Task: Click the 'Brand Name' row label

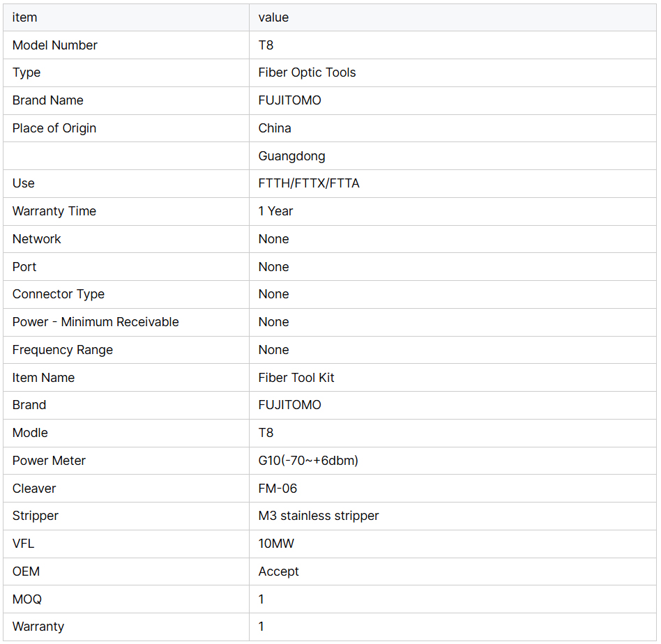Action: (x=48, y=100)
